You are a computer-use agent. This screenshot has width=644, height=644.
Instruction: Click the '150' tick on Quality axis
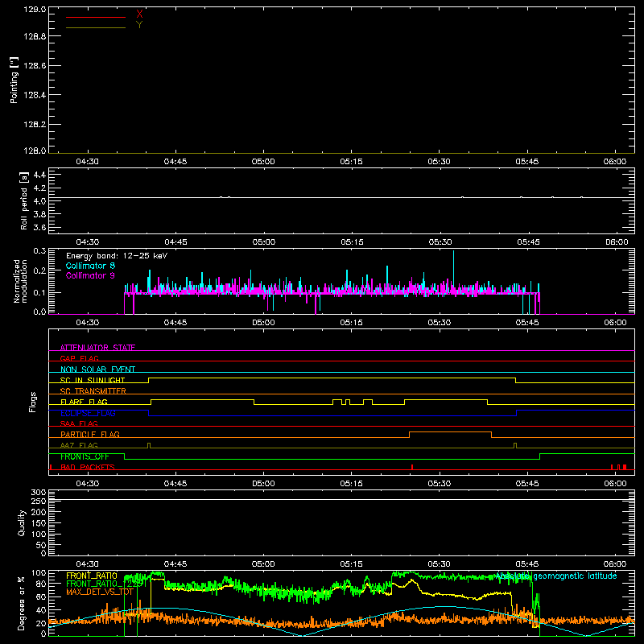point(39,523)
